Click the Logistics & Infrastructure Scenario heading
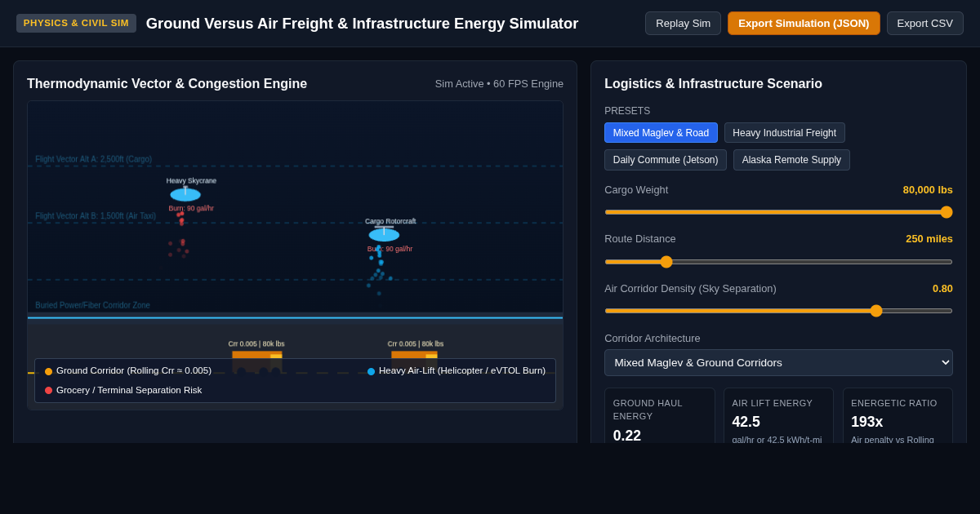Viewport: 980px width, 514px height. [x=713, y=84]
